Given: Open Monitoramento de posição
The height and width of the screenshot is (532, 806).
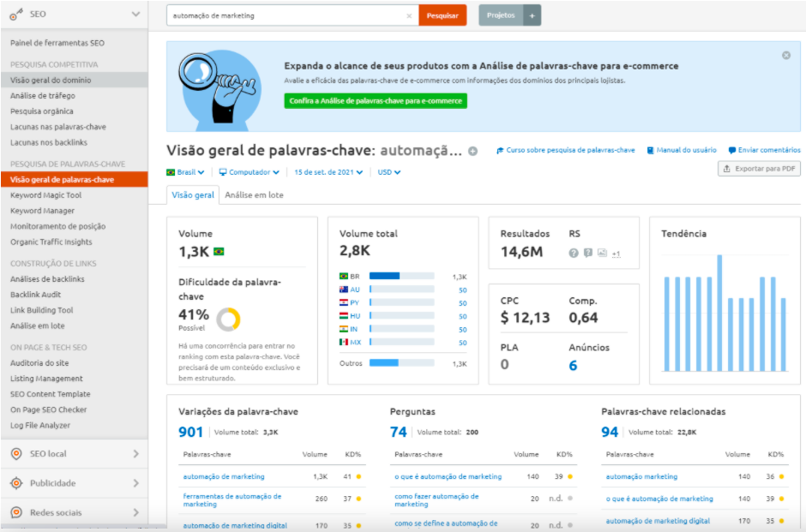Looking at the screenshot, I should pos(57,226).
